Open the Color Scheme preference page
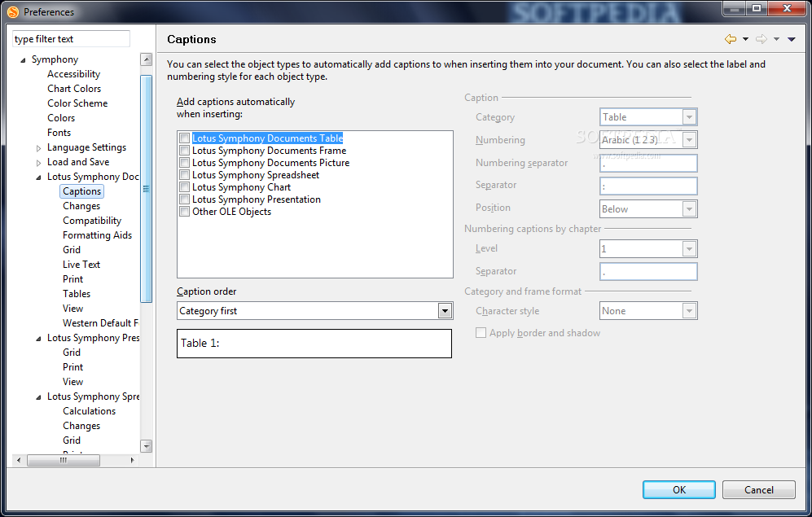The image size is (812, 517). coord(77,103)
